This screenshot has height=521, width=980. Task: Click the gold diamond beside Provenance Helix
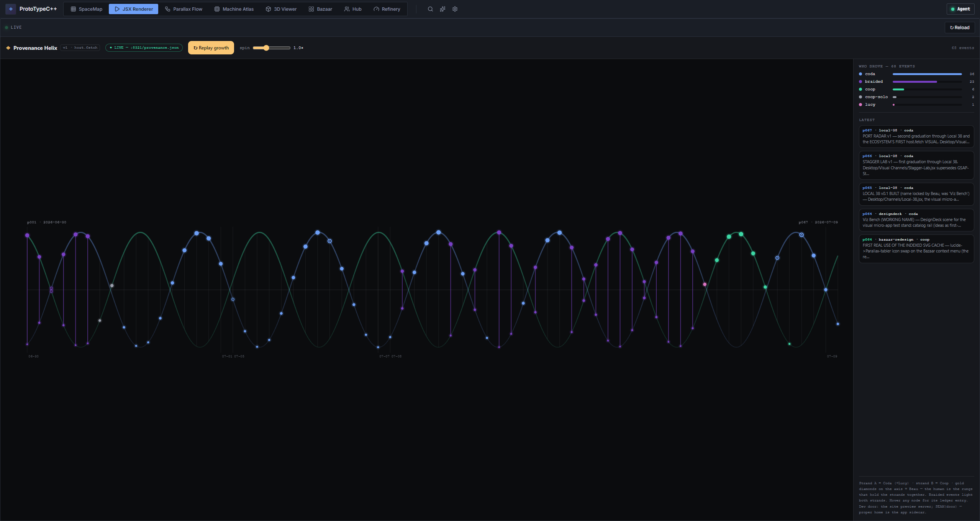point(8,48)
